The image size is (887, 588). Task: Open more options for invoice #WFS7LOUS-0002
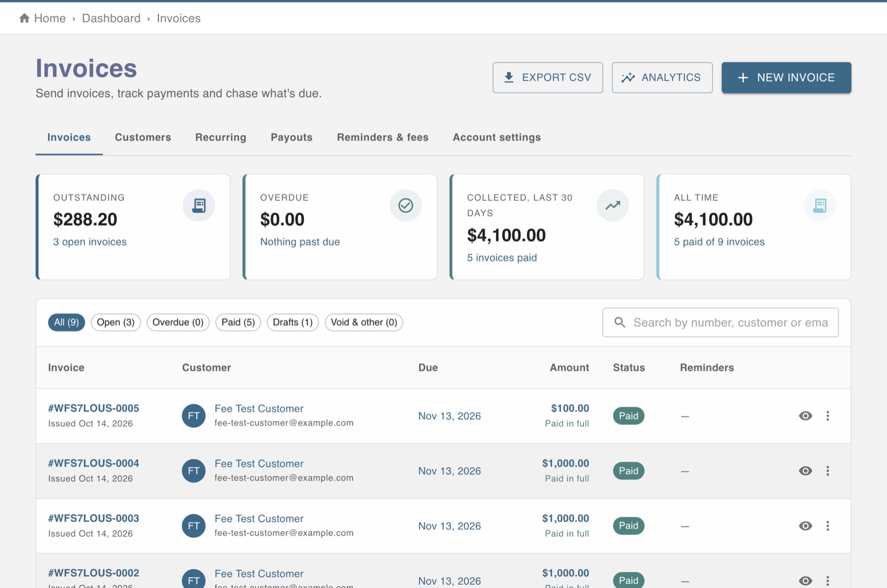[x=828, y=580]
